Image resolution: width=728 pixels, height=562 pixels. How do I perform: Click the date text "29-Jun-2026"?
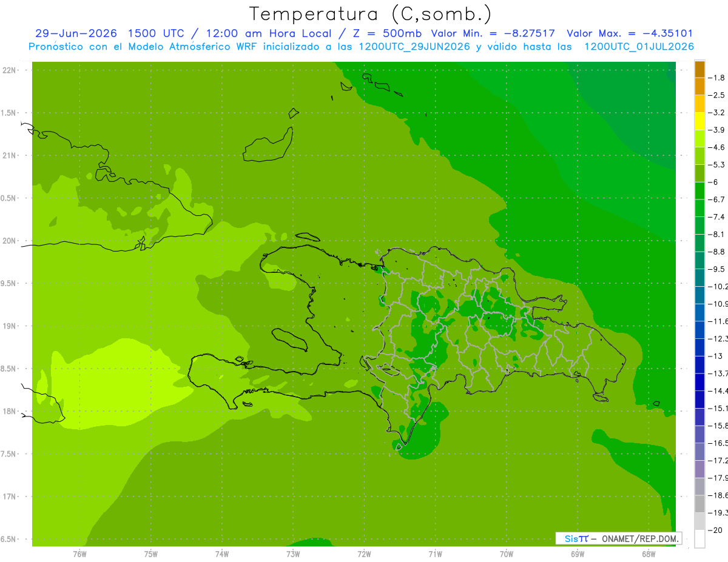coord(76,34)
